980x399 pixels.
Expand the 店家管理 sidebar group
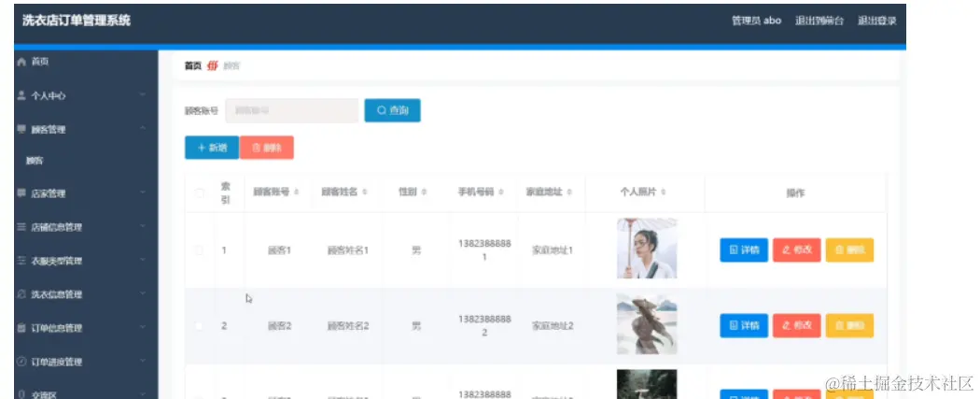86,193
